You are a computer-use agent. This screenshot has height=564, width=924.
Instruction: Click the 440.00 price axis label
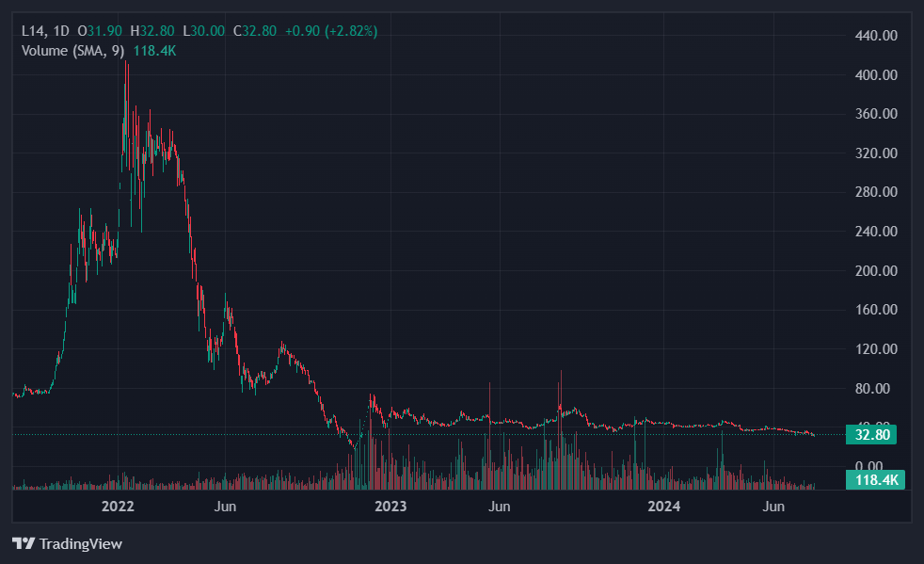coord(875,36)
